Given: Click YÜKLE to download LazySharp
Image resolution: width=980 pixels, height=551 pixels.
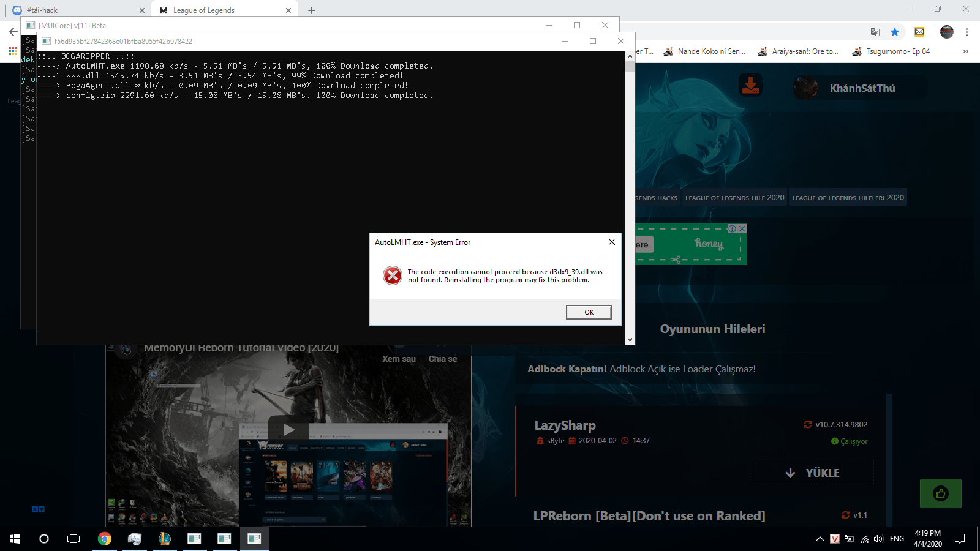Looking at the screenshot, I should tap(813, 473).
